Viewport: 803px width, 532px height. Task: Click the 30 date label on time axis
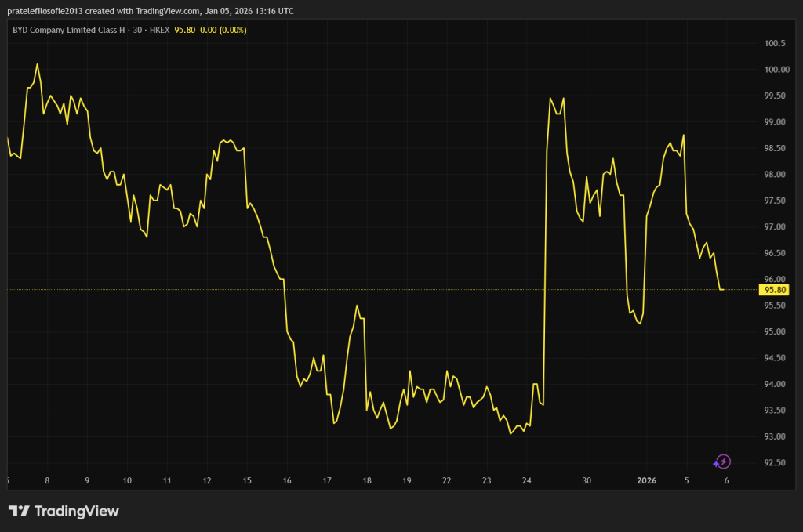pyautogui.click(x=587, y=480)
